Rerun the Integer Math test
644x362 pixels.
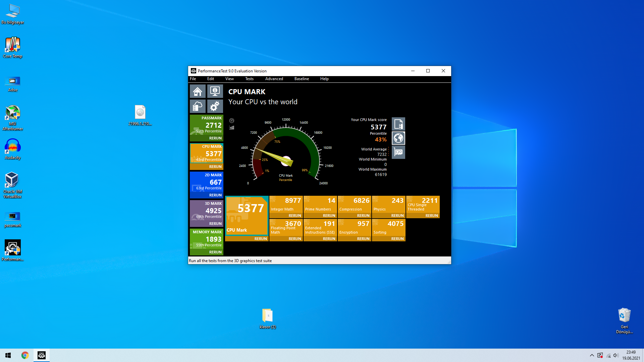point(294,216)
